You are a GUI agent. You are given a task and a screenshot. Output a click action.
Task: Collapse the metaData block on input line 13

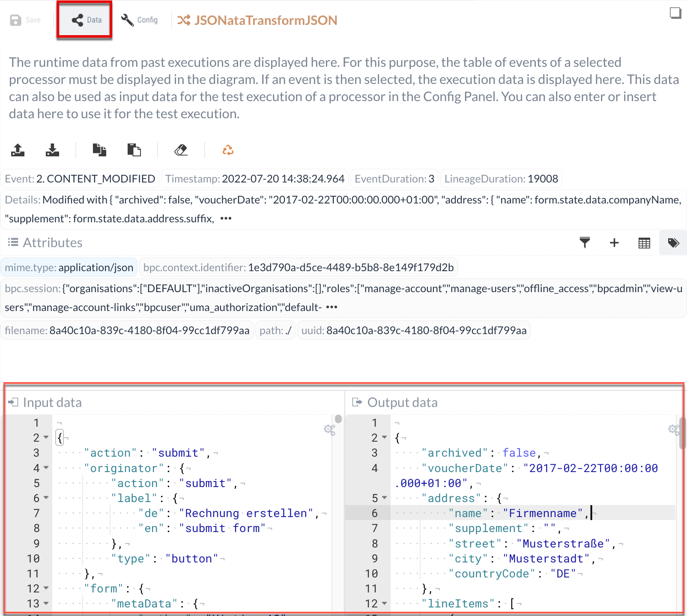pyautogui.click(x=46, y=604)
